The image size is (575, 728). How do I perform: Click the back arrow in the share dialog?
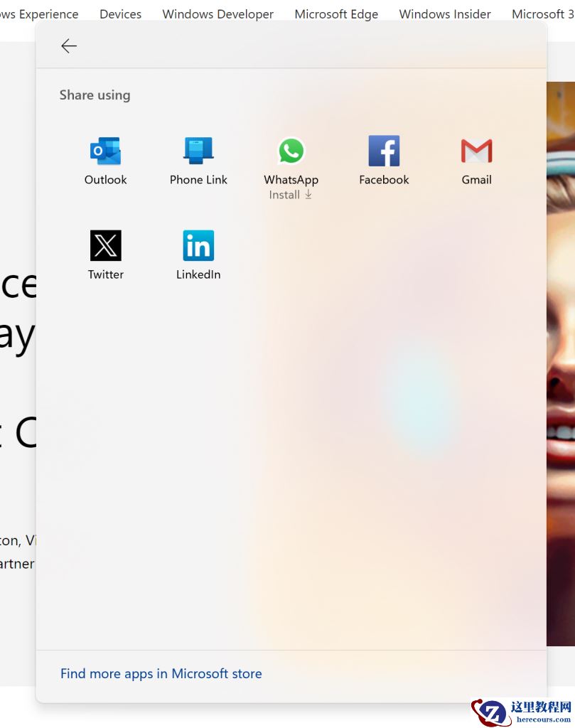click(68, 45)
